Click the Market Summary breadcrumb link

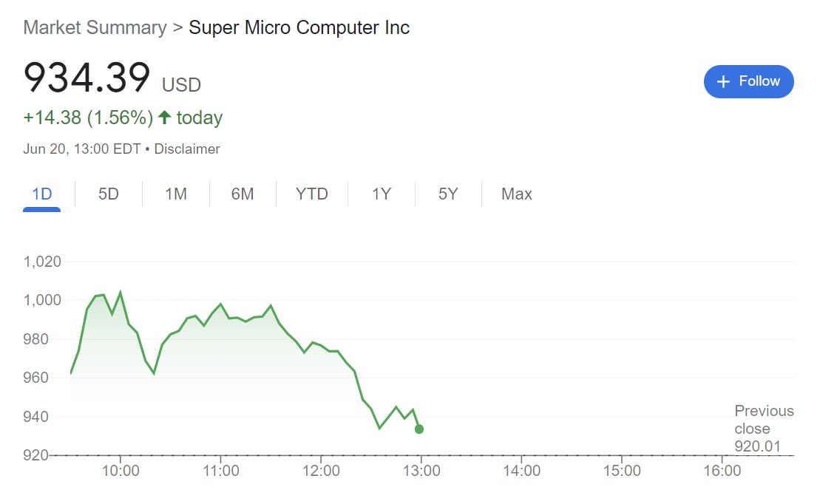pos(95,28)
